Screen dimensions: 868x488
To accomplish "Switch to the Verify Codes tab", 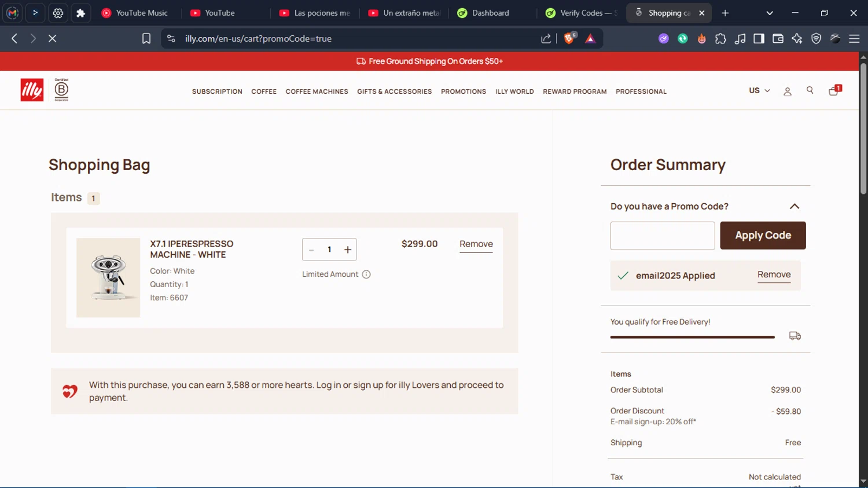I will [x=582, y=13].
